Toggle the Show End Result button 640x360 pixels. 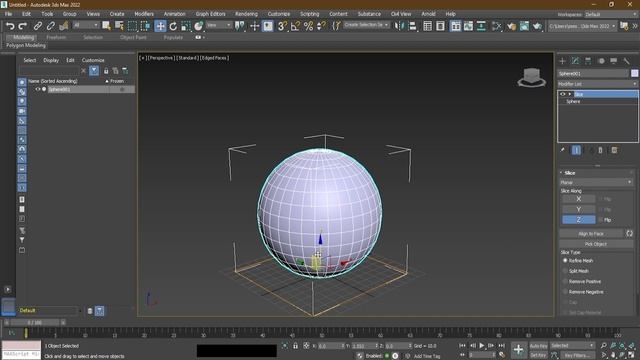pos(576,150)
